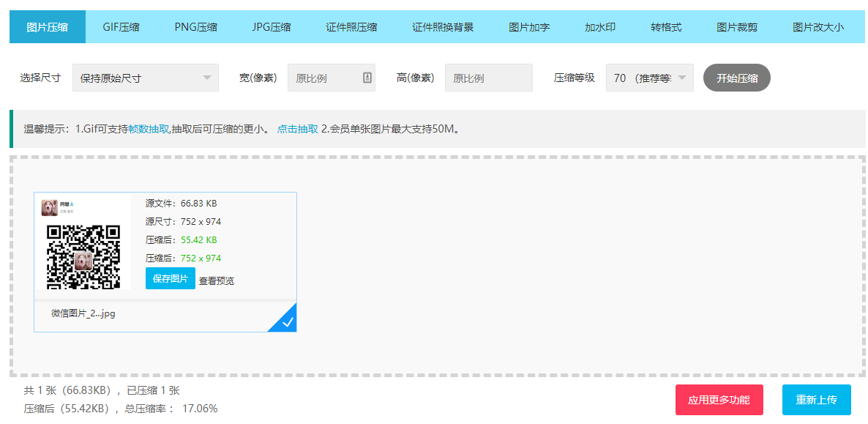868x424 pixels.
Task: Click the file name 微信图片_2...jpg
Action: pyautogui.click(x=83, y=313)
